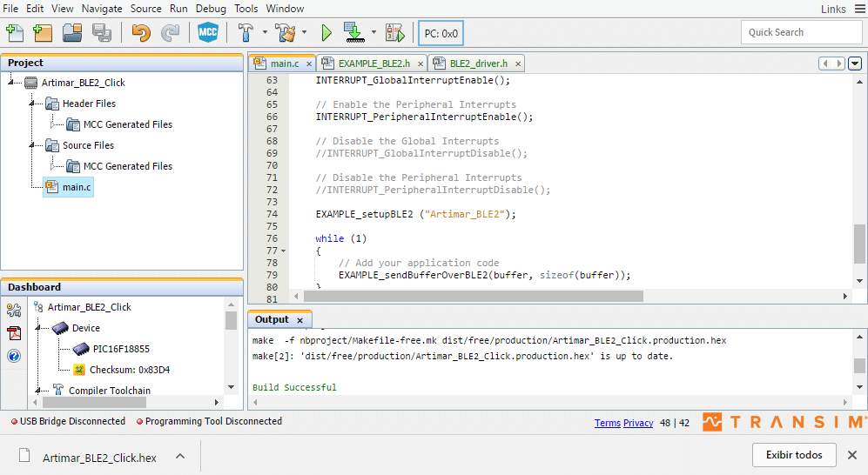Switch to the EXAMPLE_BLE2.h tab
Image resolution: width=868 pixels, height=475 pixels.
374,64
